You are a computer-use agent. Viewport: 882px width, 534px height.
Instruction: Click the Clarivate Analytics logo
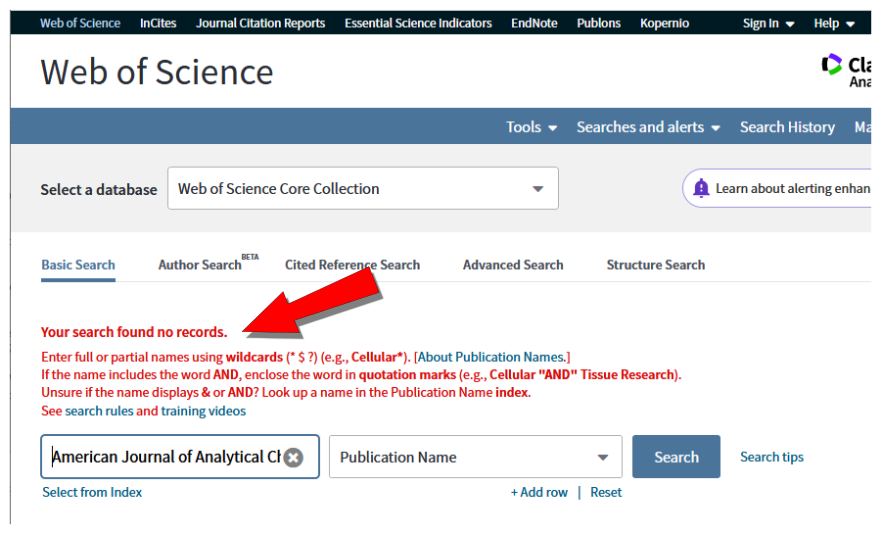tap(846, 71)
